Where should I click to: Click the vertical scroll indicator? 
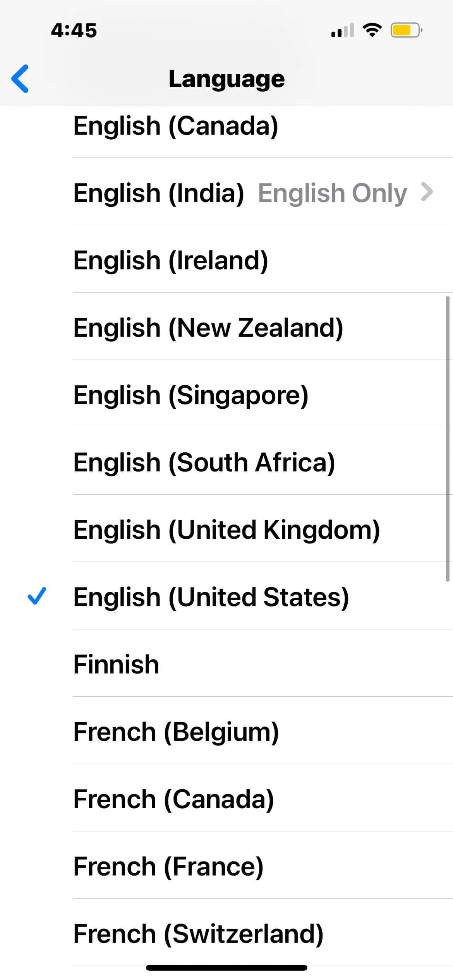(x=448, y=439)
